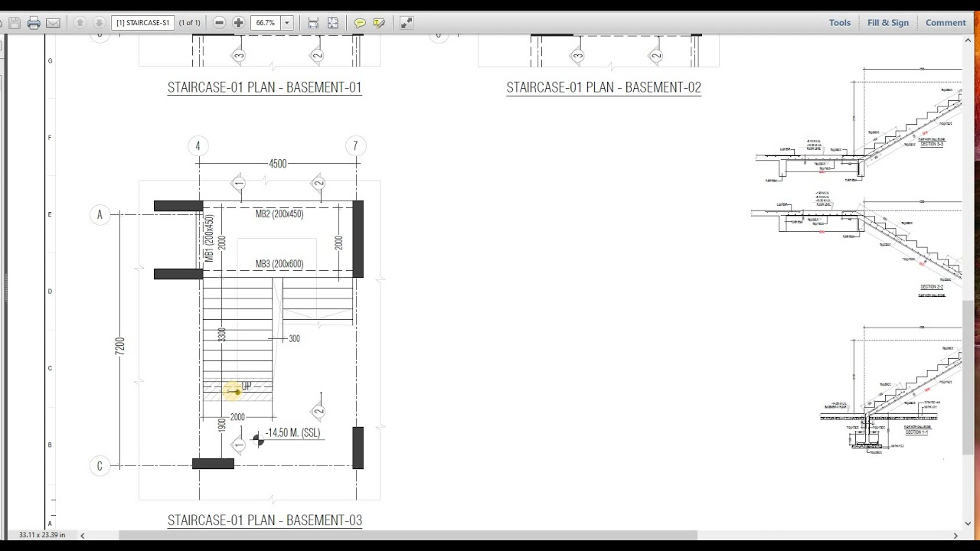Click the 33.11 x 23.39 in page size
Image resolution: width=980 pixels, height=551 pixels.
pyautogui.click(x=42, y=535)
